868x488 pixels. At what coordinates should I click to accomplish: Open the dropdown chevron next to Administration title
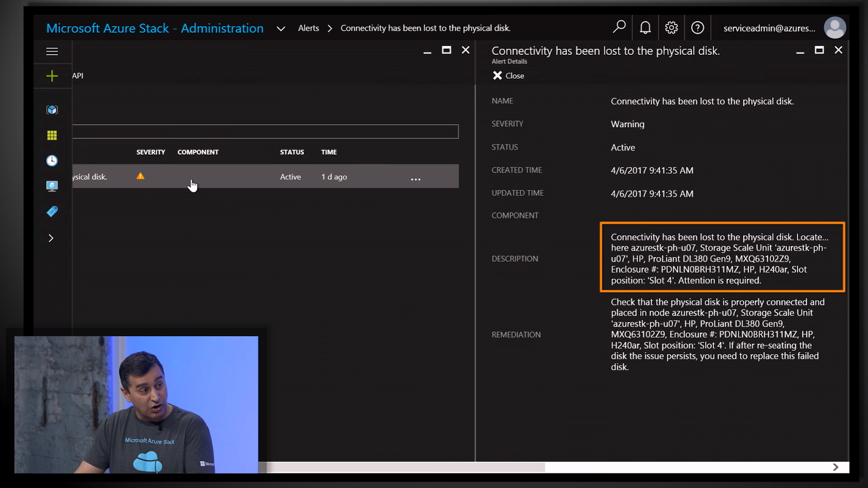point(280,28)
